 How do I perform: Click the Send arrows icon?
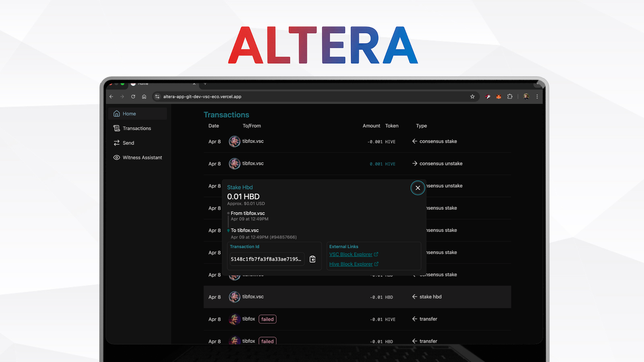116,143
